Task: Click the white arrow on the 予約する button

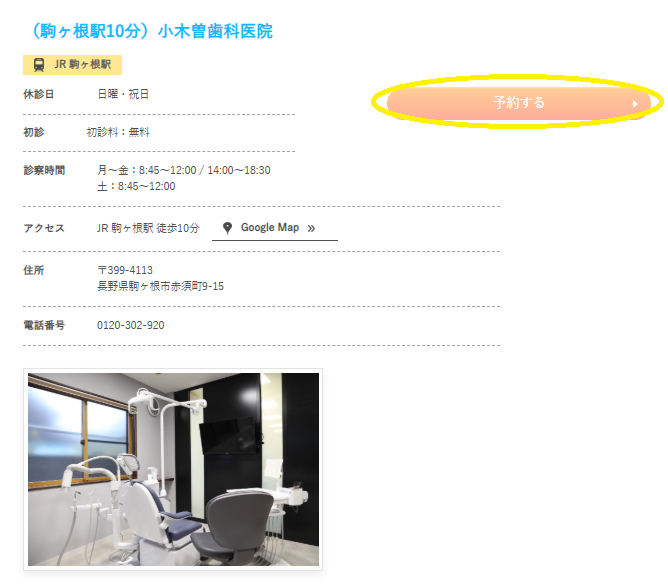Action: pos(635,103)
